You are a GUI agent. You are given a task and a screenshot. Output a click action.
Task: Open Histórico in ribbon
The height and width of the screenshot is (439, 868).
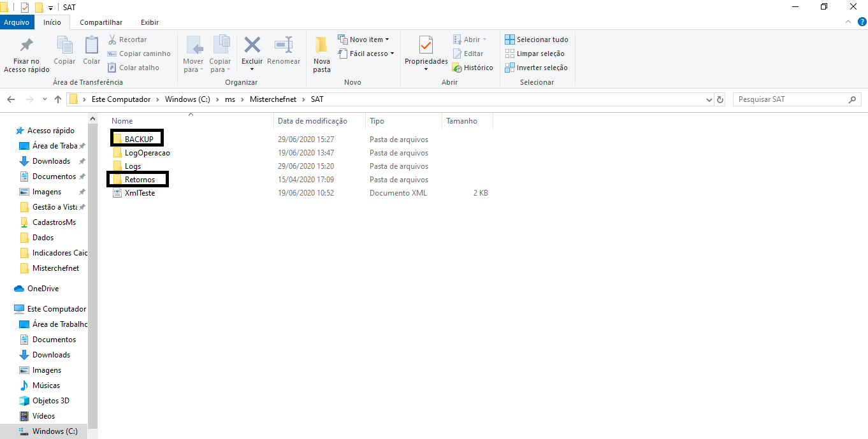coord(472,68)
